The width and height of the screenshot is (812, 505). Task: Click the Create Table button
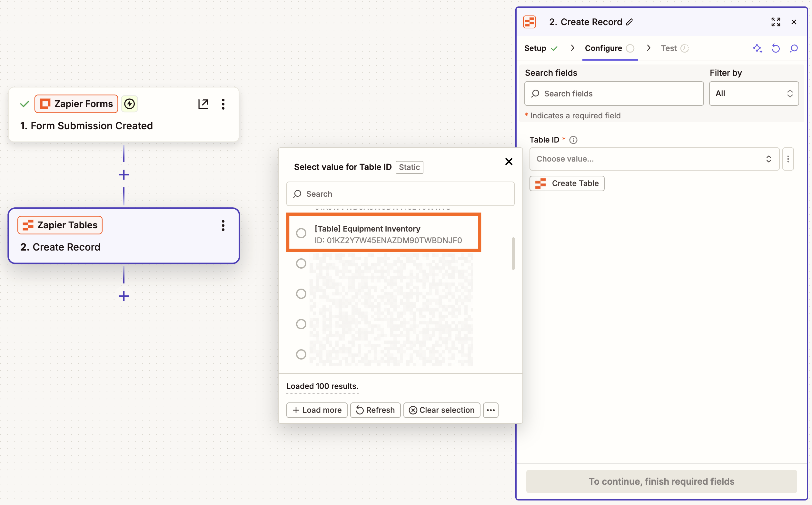click(x=567, y=183)
